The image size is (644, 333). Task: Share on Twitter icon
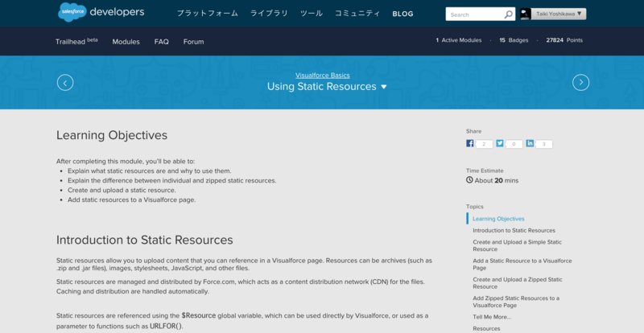coord(499,143)
